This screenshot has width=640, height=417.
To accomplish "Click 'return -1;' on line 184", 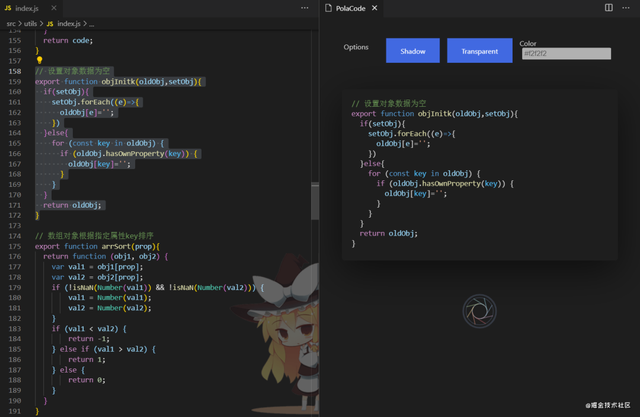I will [x=89, y=339].
